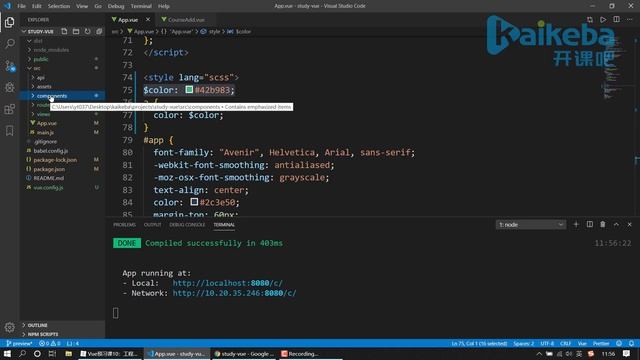640x360 pixels.
Task: Open the Bookmarks view in activity bar
Action: click(x=9, y=131)
